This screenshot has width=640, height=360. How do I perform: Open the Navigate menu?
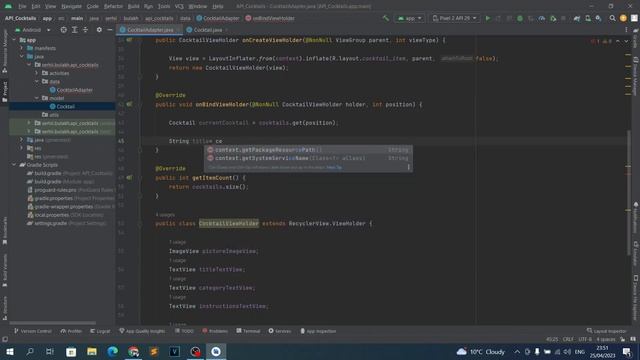coord(71,7)
